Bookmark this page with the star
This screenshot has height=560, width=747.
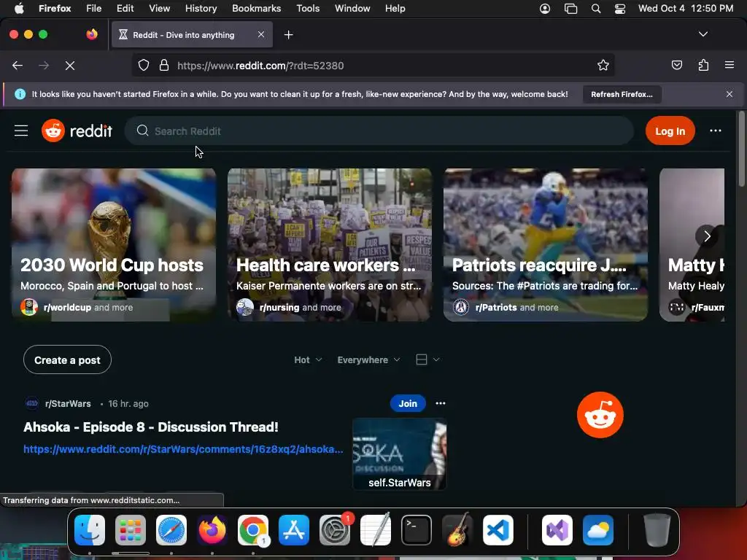(603, 65)
